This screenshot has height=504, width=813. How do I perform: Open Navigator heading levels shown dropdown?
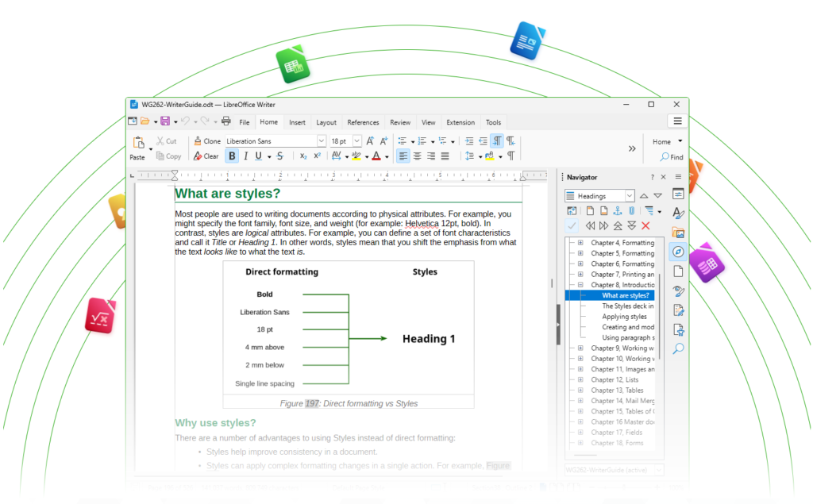(660, 212)
